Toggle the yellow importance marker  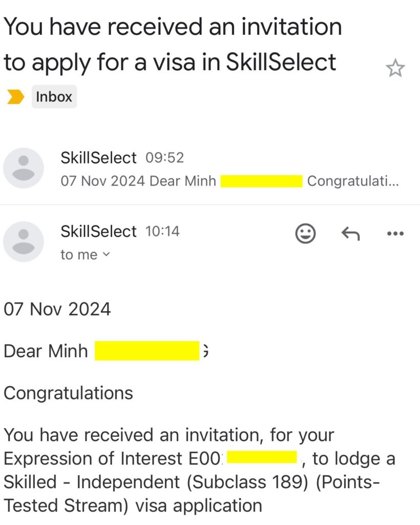[x=15, y=96]
